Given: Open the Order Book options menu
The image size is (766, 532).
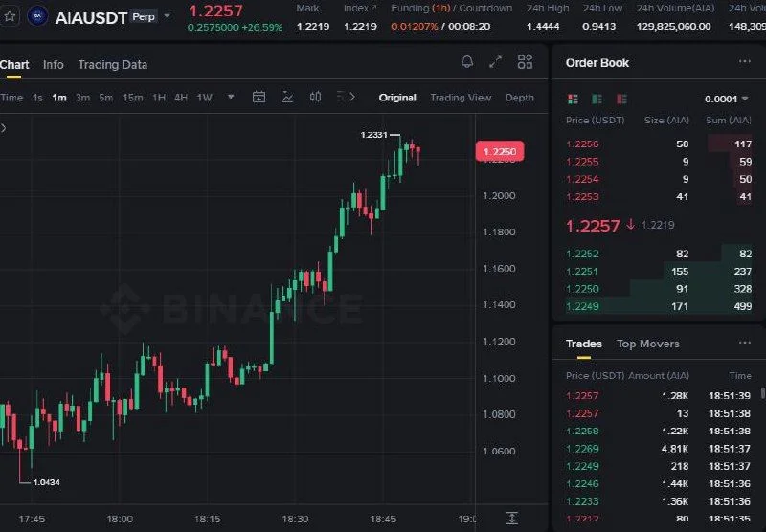Looking at the screenshot, I should pyautogui.click(x=745, y=61).
